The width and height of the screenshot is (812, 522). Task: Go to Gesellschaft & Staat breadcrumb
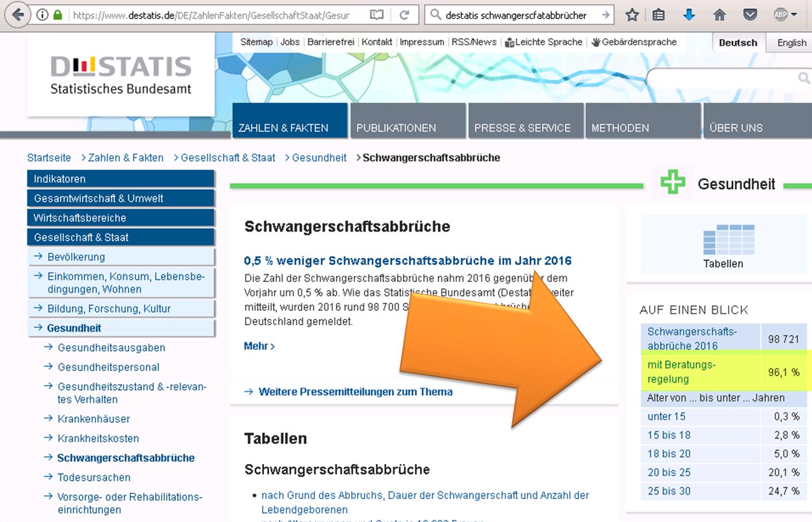tap(228, 158)
